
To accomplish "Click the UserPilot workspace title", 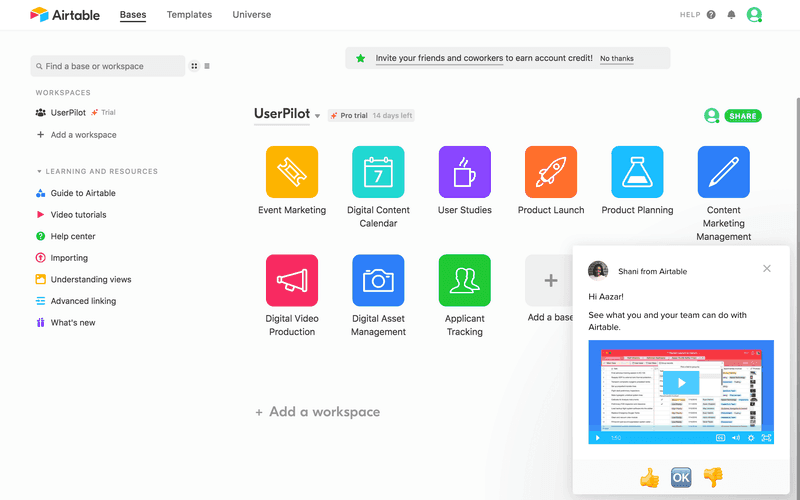I will pos(282,113).
